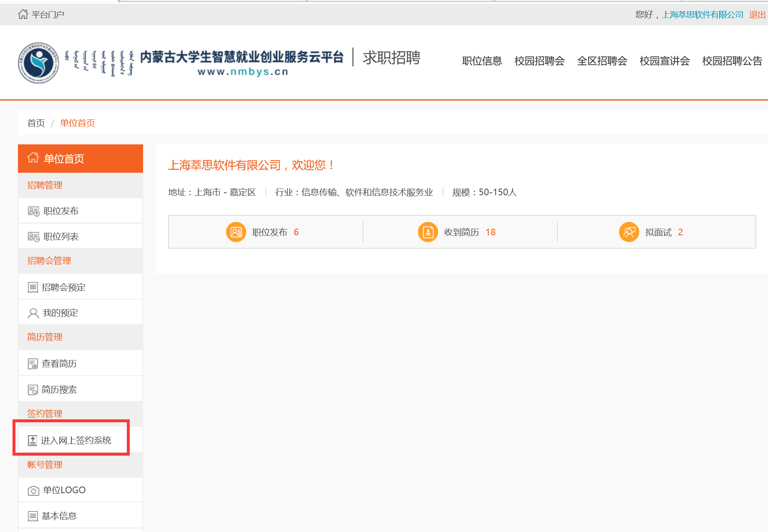This screenshot has height=532, width=768.
Task: Click the person icon for 我的预定
Action: tap(33, 313)
